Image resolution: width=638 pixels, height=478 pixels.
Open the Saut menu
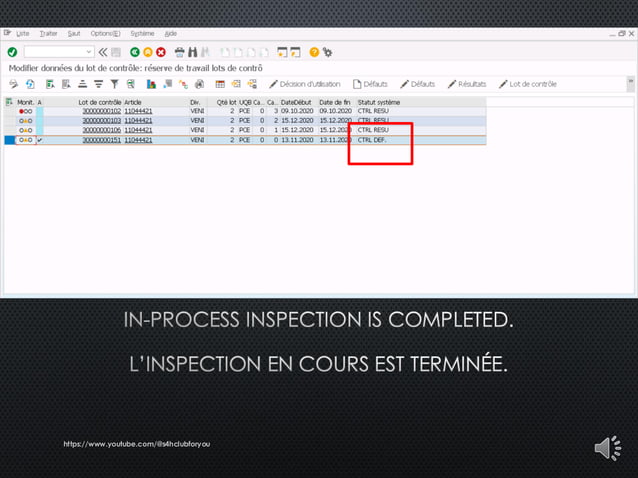click(x=74, y=34)
